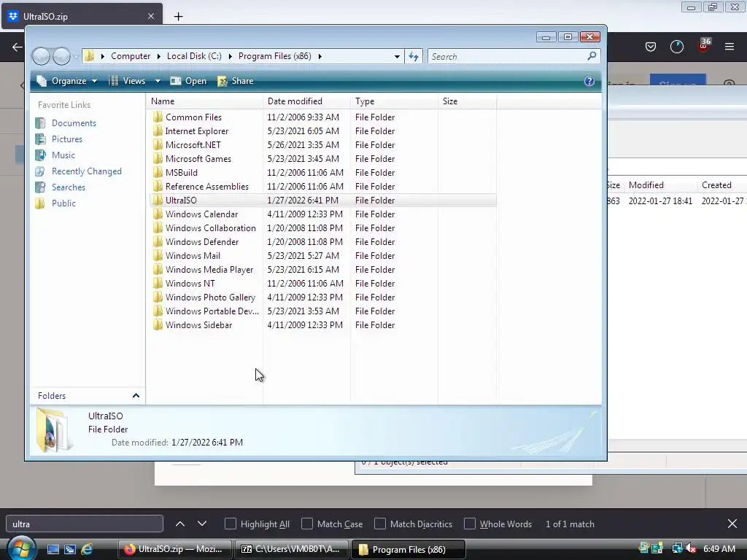Viewport: 747px width, 560px height.
Task: Click the Program Files (x86) taskbar button
Action: [409, 549]
